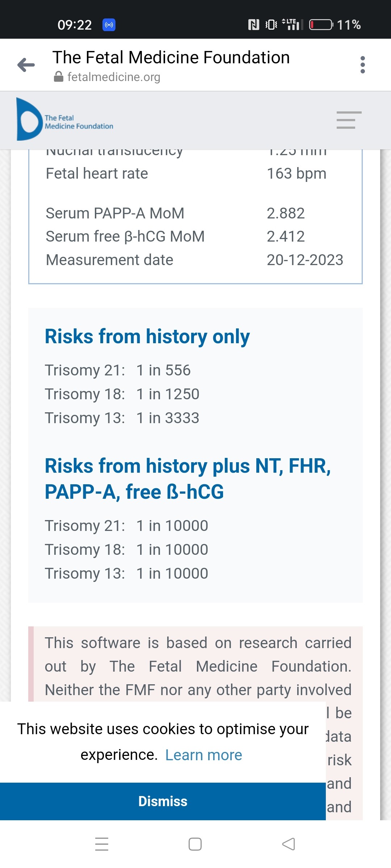Tap the fetalmedicine.org URL text

114,77
